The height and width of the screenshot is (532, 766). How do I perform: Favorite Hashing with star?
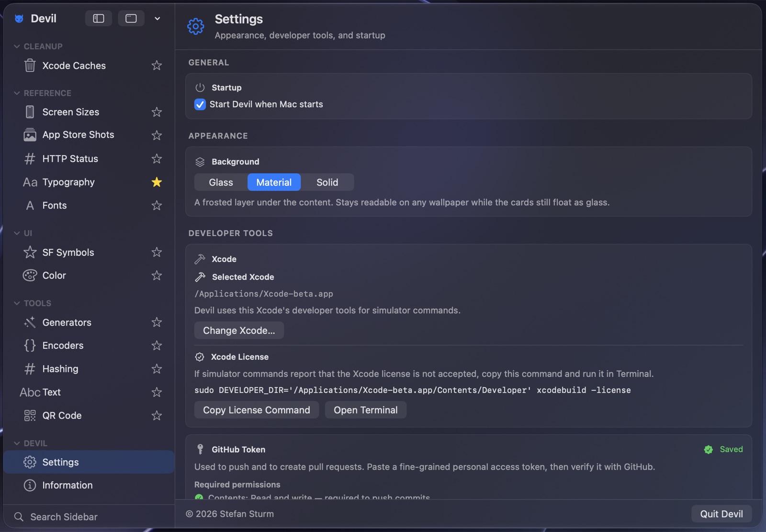pos(157,369)
